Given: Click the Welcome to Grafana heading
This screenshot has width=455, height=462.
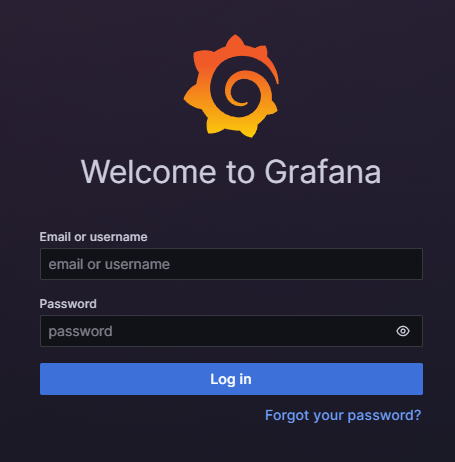Looking at the screenshot, I should coord(231,172).
